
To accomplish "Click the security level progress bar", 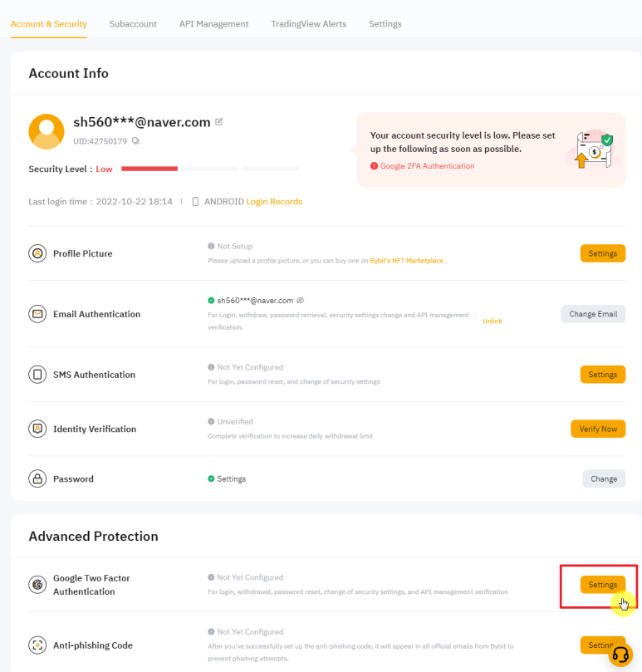I will [x=209, y=169].
